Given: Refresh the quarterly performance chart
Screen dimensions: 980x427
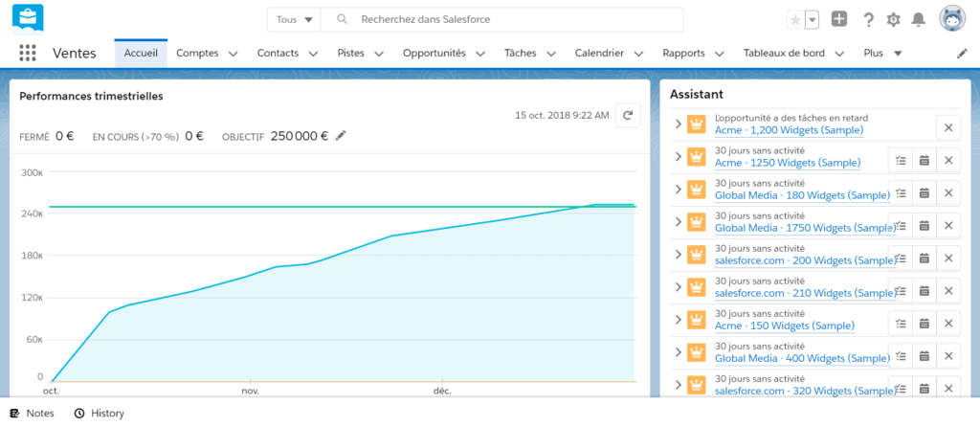Looking at the screenshot, I should coord(628,115).
